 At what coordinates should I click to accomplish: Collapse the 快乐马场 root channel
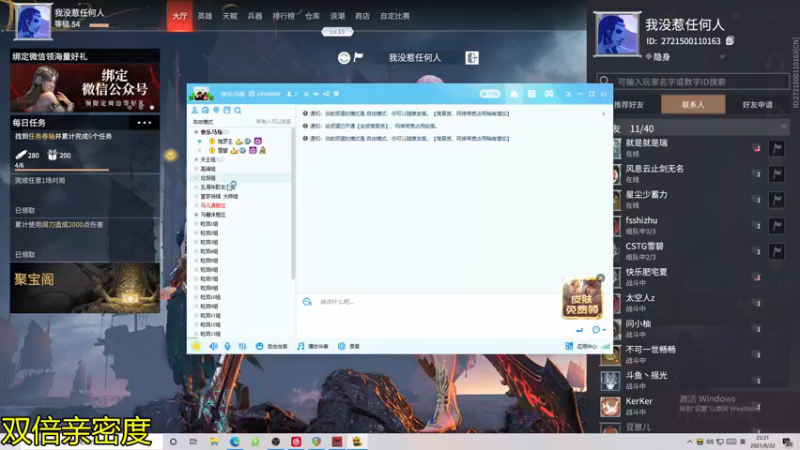(x=196, y=132)
